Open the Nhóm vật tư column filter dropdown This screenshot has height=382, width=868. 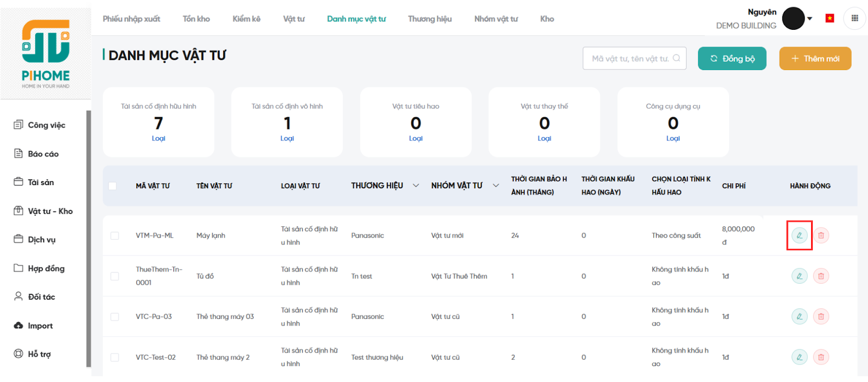[x=496, y=186]
